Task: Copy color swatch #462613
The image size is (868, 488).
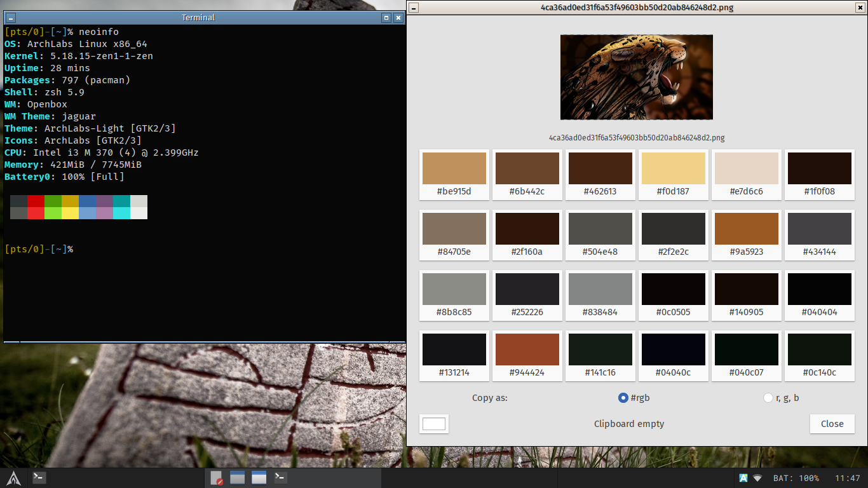Action: (x=600, y=175)
